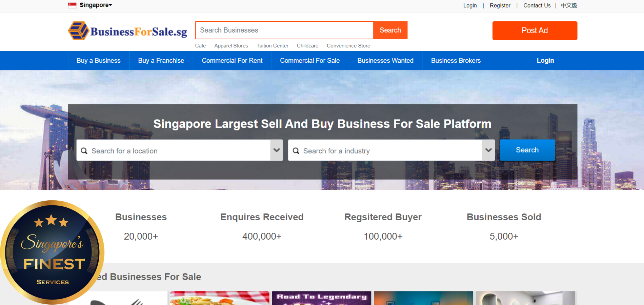Switch to Chinese version 中文版

coord(569,5)
